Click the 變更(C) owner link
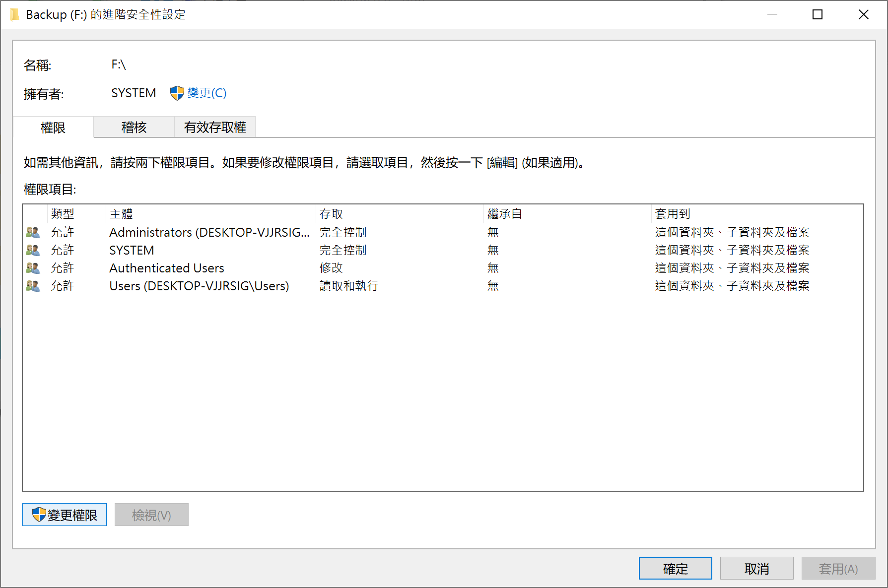 pyautogui.click(x=207, y=93)
